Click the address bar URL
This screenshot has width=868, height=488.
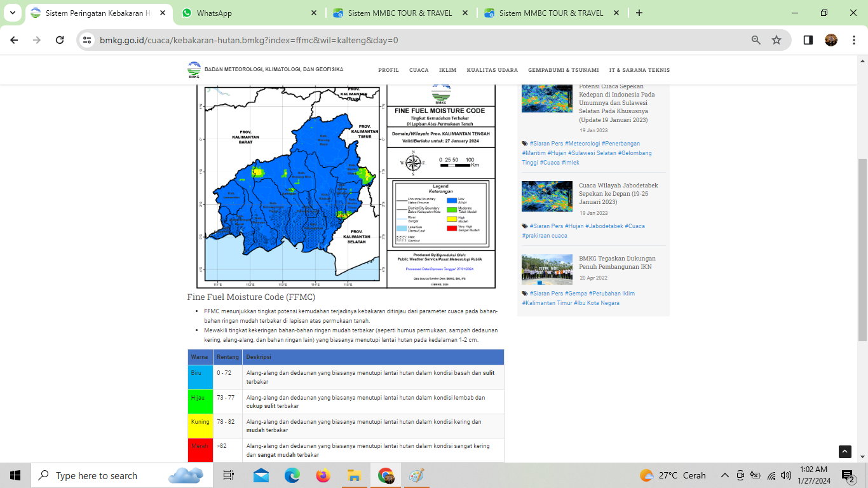pos(249,40)
